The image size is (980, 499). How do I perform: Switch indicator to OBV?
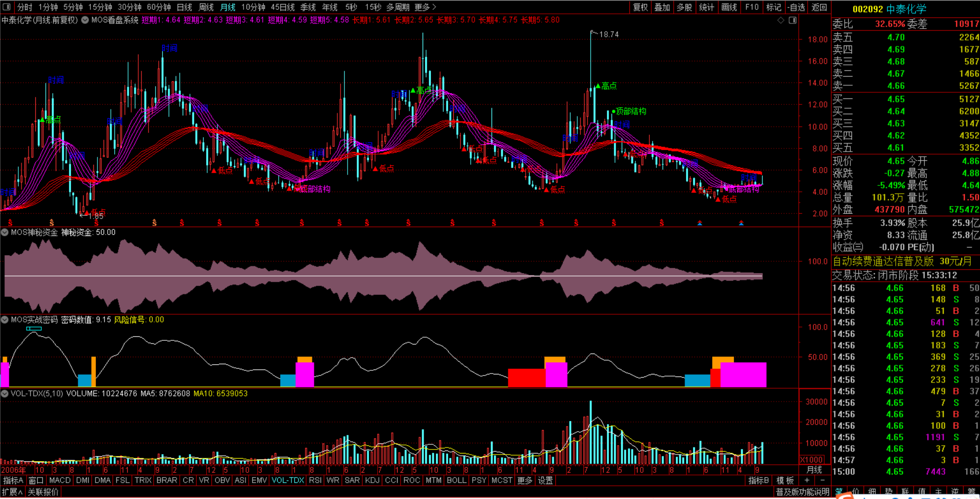pyautogui.click(x=222, y=481)
